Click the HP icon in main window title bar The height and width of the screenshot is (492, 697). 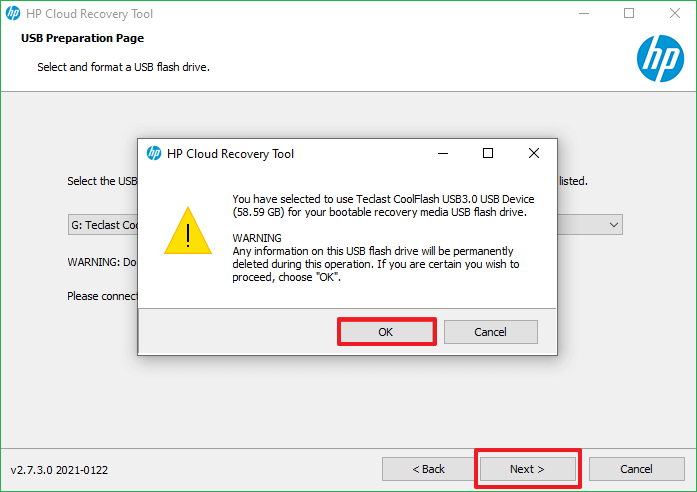click(13, 14)
